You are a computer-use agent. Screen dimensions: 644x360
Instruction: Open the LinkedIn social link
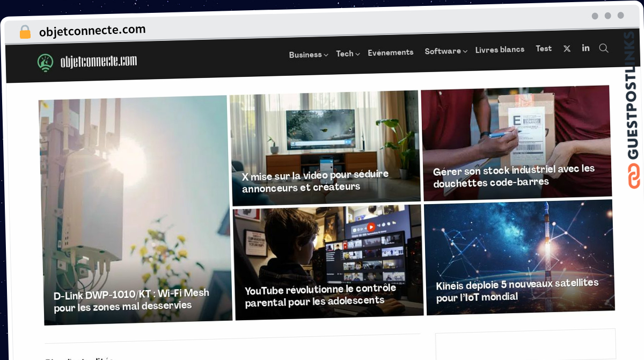[x=586, y=48]
